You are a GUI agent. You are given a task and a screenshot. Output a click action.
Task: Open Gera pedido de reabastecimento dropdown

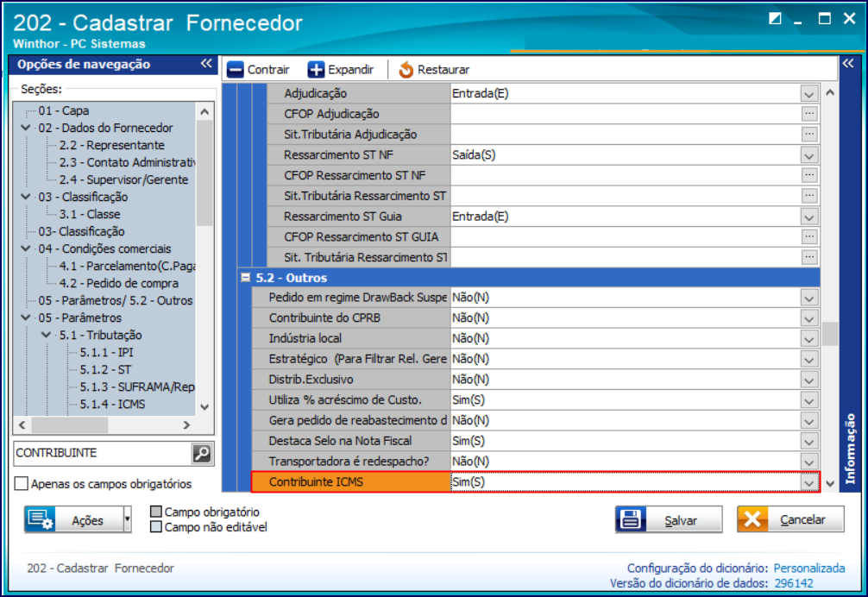pos(809,420)
